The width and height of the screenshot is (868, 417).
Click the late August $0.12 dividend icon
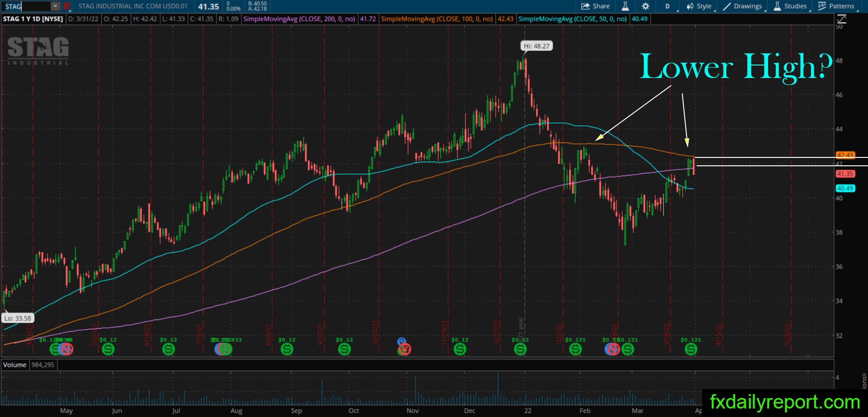(287, 349)
